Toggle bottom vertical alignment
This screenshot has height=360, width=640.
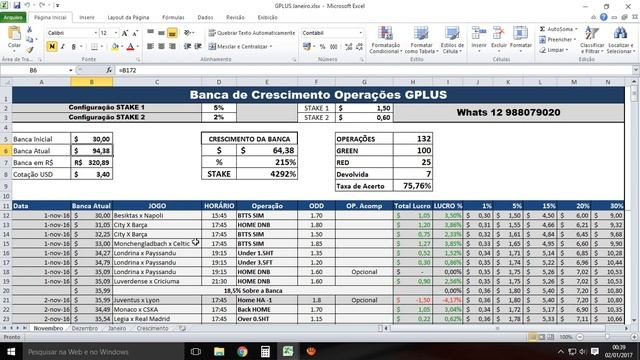coord(172,33)
